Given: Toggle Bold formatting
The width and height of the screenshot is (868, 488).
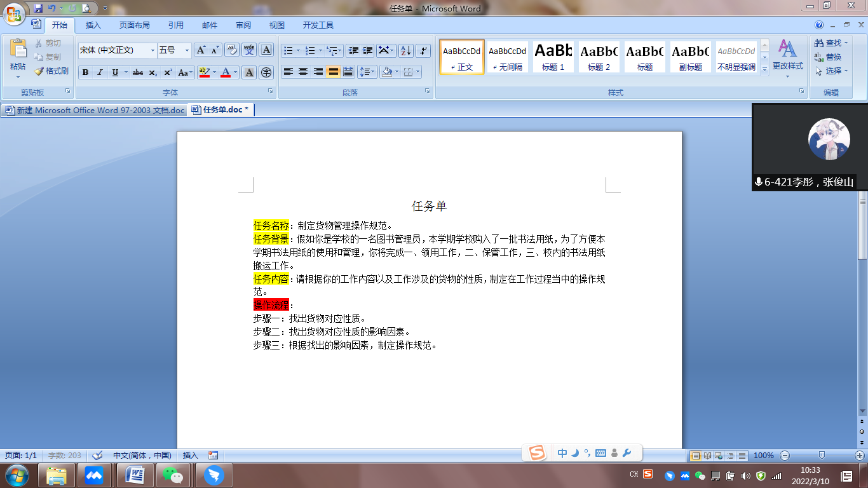Looking at the screenshot, I should coord(85,72).
